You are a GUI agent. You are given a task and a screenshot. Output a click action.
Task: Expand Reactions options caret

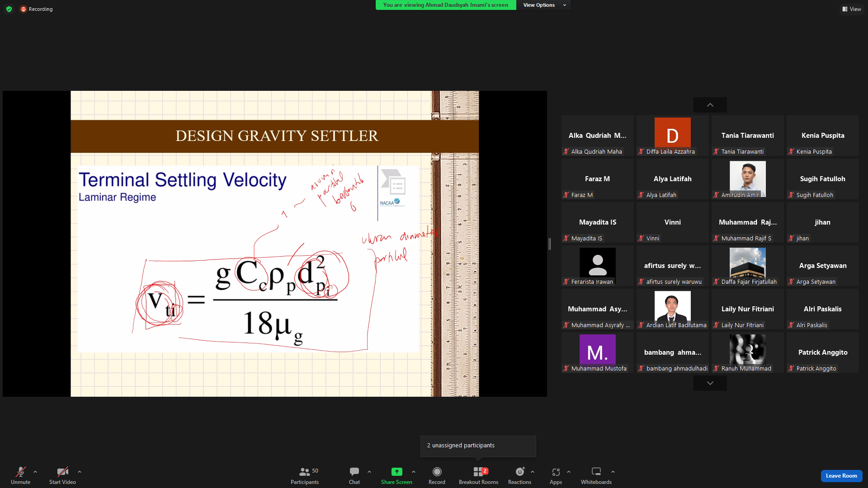[533, 472]
